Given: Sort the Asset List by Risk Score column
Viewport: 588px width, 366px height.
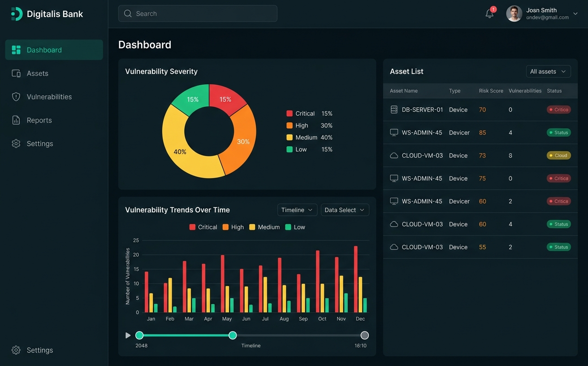Looking at the screenshot, I should (491, 91).
